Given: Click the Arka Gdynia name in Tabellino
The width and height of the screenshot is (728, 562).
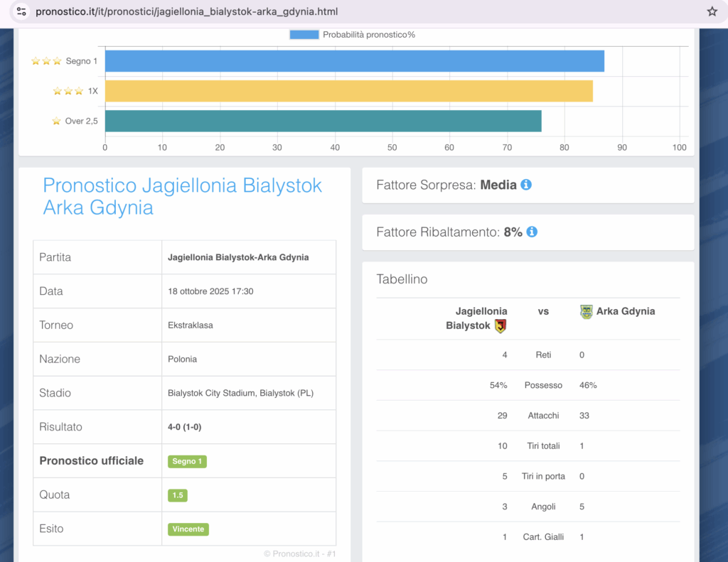Looking at the screenshot, I should pos(626,311).
